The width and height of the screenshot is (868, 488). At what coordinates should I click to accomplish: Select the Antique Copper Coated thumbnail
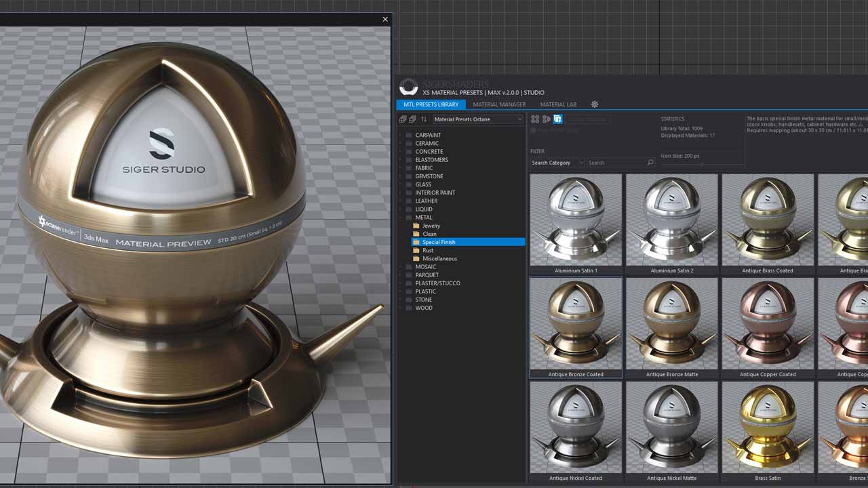[x=768, y=323]
